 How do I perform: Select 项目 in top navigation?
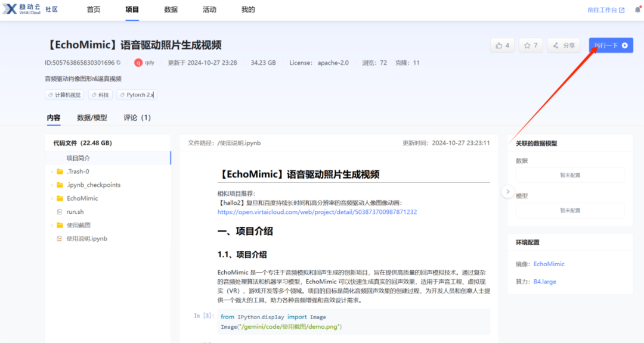[132, 10]
